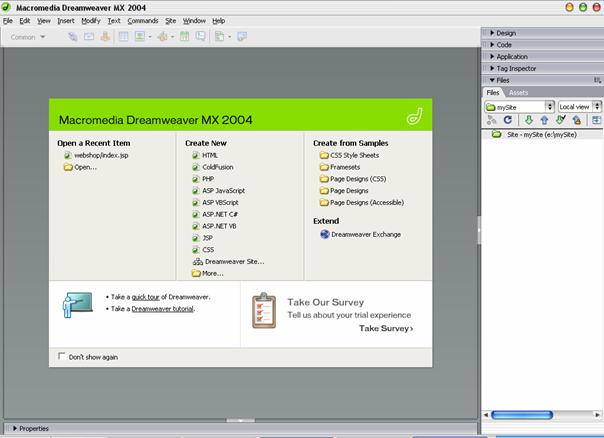Screen dimensions: 604x438
Task: Click the Expand/Collapse Files panel icon
Action: click(596, 120)
